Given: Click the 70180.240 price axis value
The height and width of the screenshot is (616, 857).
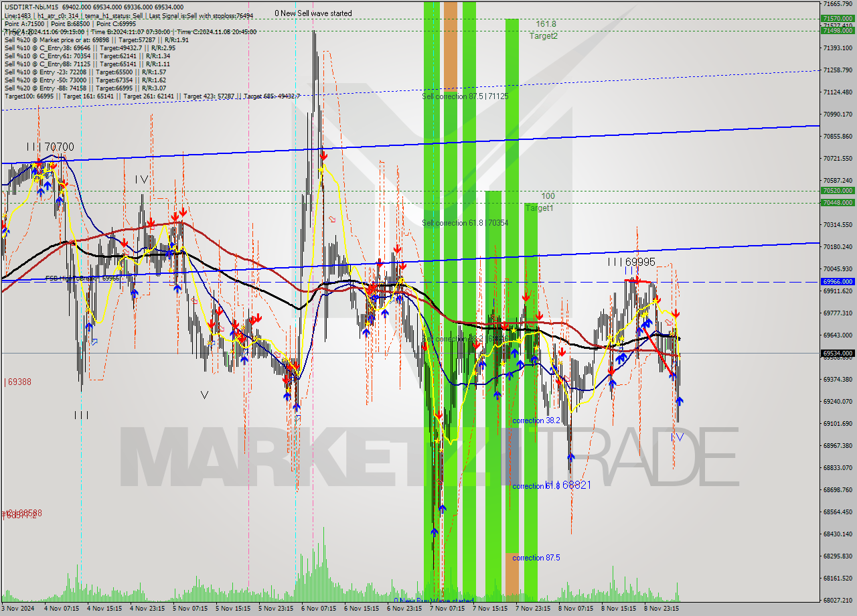Looking at the screenshot, I should (838, 246).
